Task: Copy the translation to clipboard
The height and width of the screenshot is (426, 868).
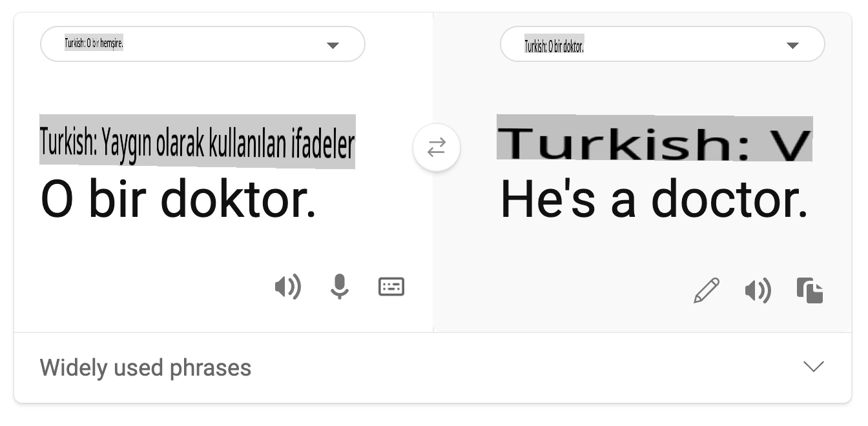Action: [x=810, y=290]
